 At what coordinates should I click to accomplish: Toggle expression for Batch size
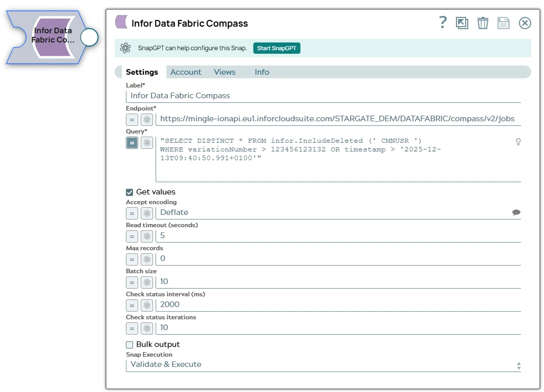132,282
